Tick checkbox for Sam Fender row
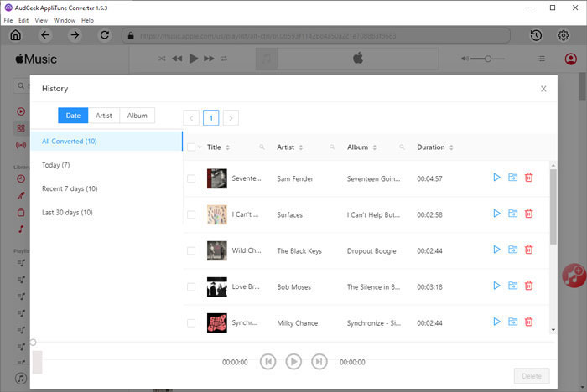The width and height of the screenshot is (587, 392). (x=191, y=178)
